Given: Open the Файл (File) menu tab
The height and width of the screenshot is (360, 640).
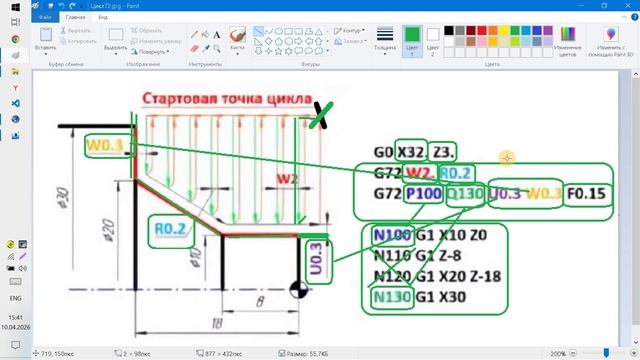Looking at the screenshot, I should (45, 17).
